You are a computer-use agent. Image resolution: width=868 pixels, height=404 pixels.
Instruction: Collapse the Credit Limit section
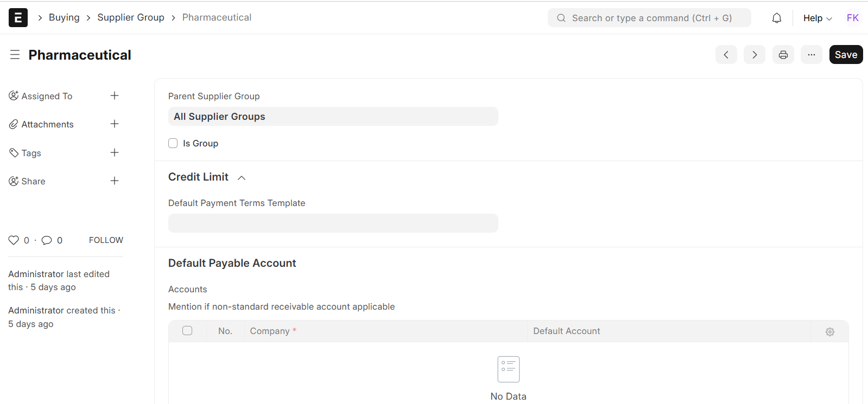coord(242,178)
